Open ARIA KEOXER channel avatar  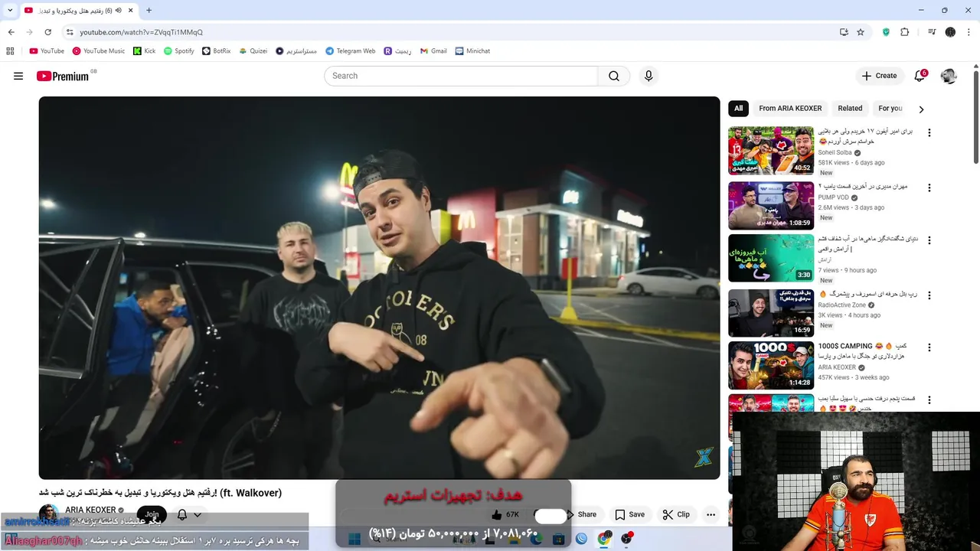point(49,514)
